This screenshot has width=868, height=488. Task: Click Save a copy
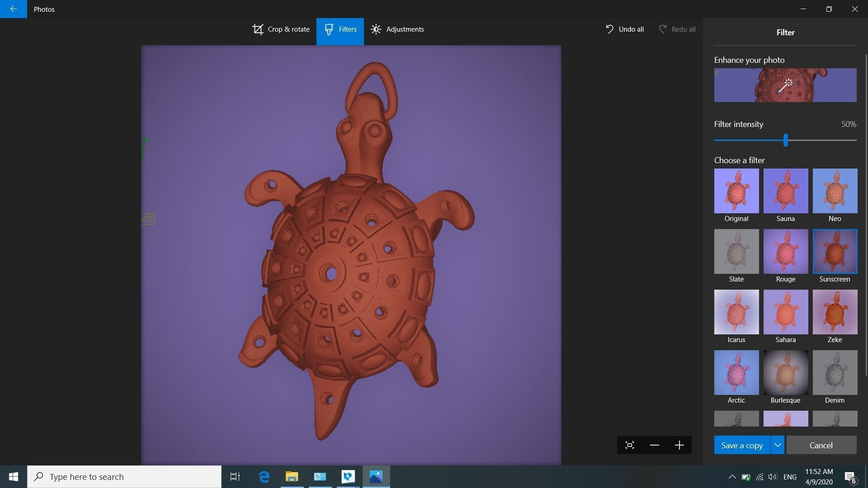coord(742,445)
